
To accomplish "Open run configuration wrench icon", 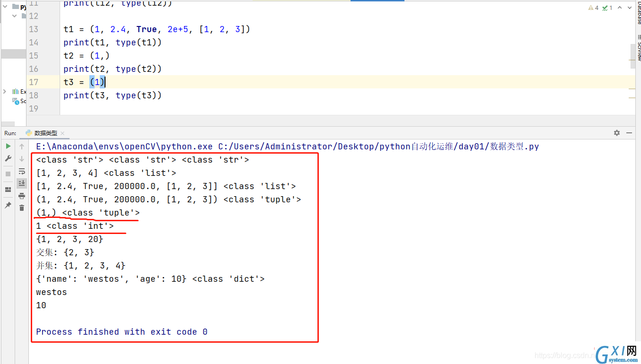I will (8, 158).
